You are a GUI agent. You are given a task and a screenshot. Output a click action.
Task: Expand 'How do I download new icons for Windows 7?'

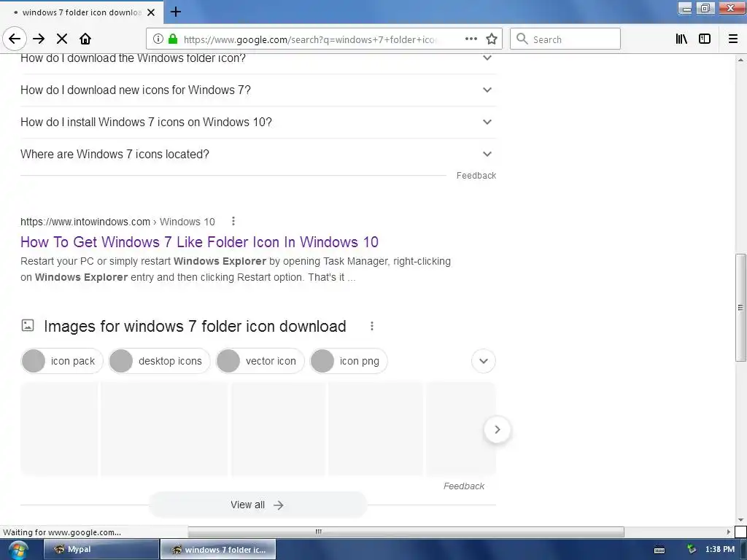pyautogui.click(x=258, y=90)
